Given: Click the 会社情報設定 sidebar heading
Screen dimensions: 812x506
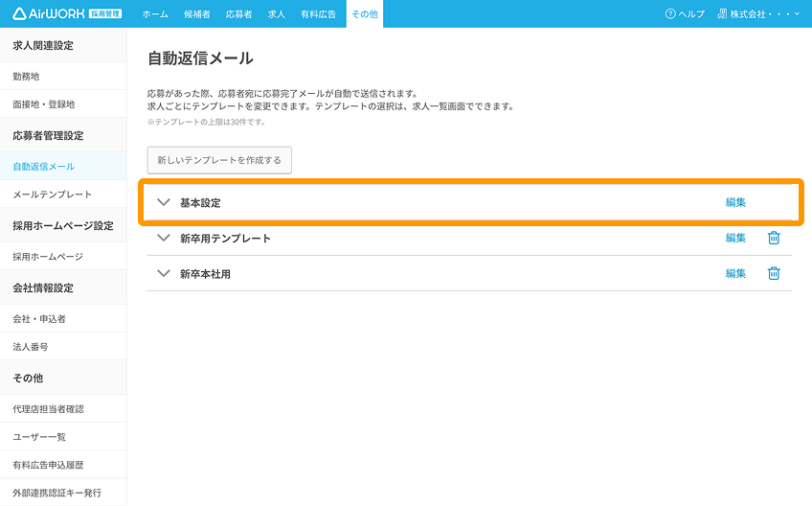Looking at the screenshot, I should click(43, 288).
